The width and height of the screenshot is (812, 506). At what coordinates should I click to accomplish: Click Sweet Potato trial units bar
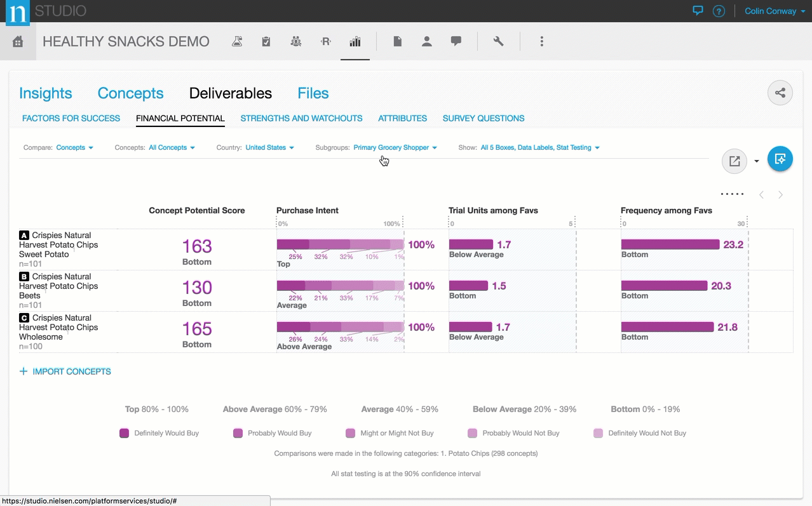(x=471, y=244)
